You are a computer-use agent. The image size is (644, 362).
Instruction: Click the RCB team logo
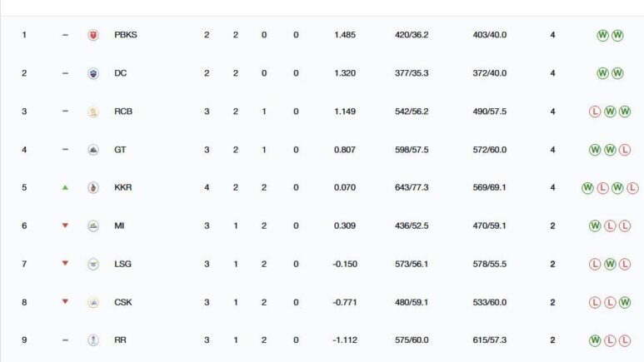(x=93, y=112)
